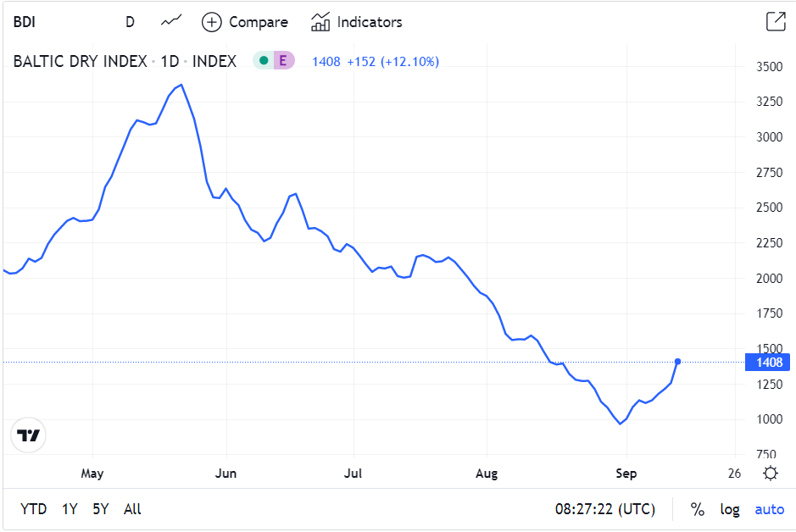Screen dimensions: 796x532
Task: Click the Compare plus icon
Action: point(212,22)
